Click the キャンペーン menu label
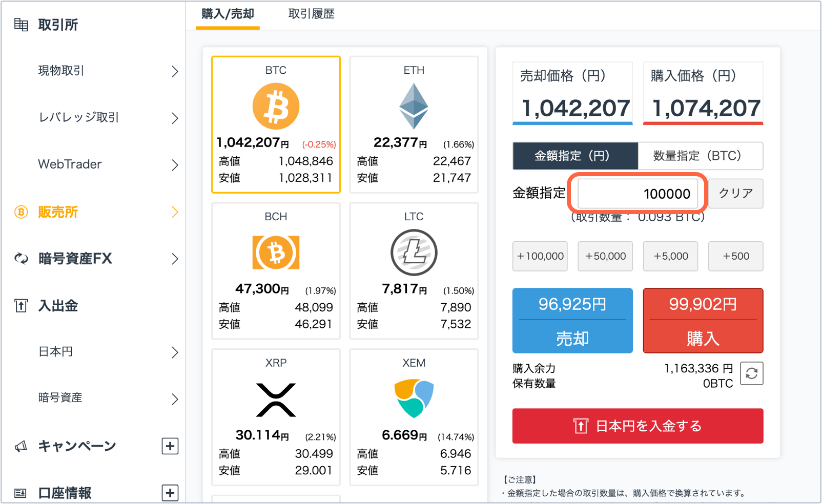 (77, 446)
